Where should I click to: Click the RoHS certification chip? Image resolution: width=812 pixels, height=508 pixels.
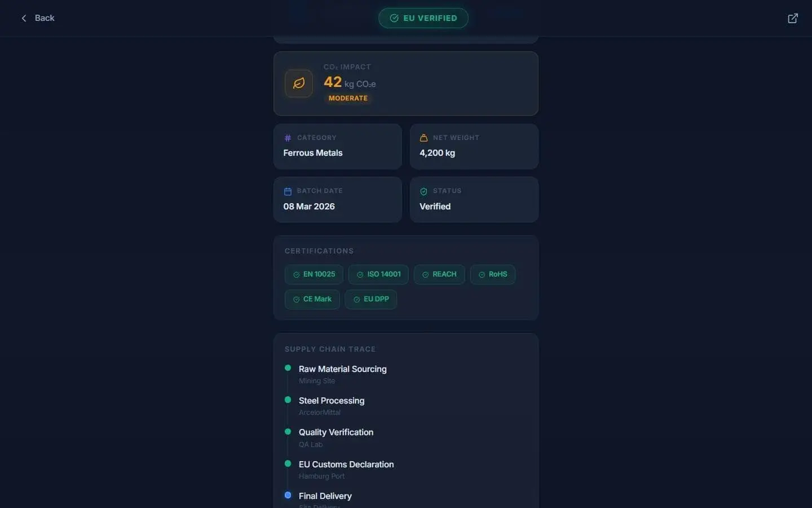493,274
